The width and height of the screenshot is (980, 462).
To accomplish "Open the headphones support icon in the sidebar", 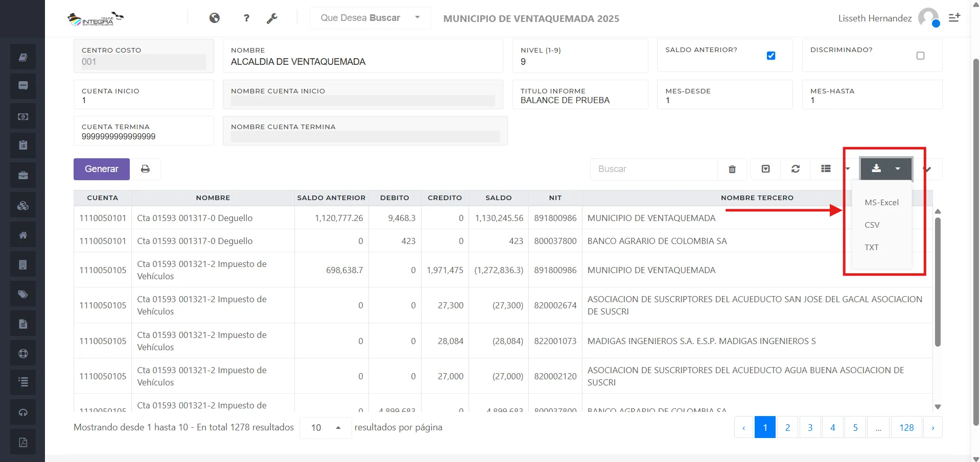I will [x=22, y=412].
